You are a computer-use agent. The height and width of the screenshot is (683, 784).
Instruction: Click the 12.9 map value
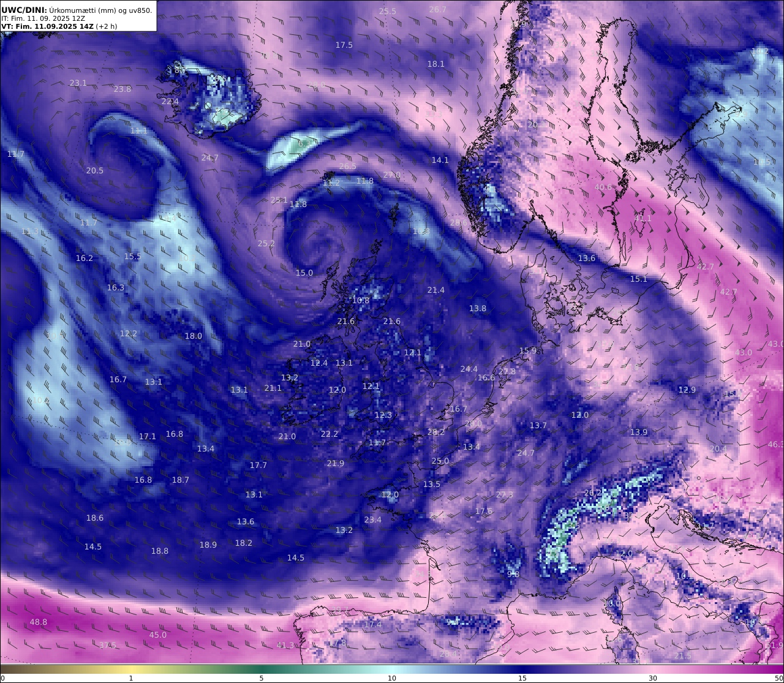(x=687, y=390)
